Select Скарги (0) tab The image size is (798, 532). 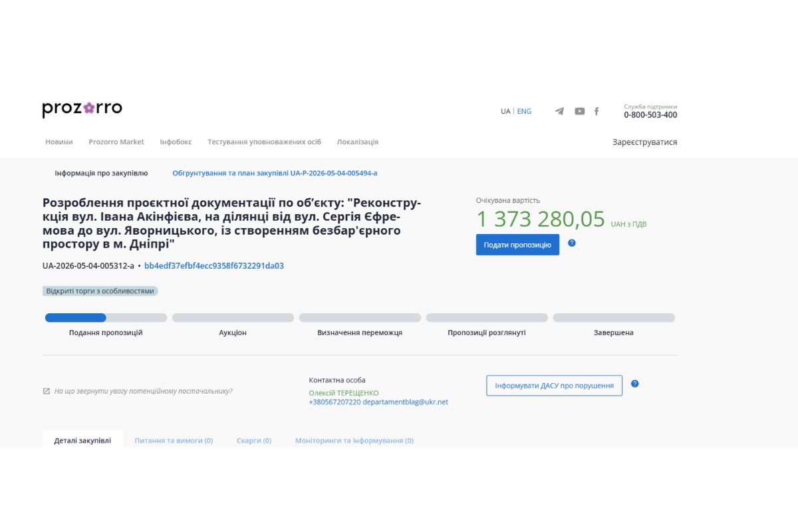pos(254,440)
